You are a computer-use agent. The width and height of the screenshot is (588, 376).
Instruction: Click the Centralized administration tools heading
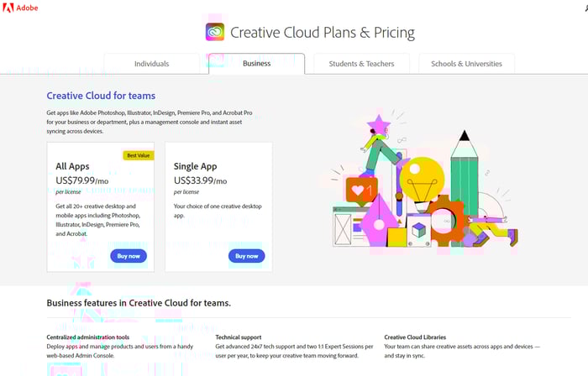coord(87,337)
